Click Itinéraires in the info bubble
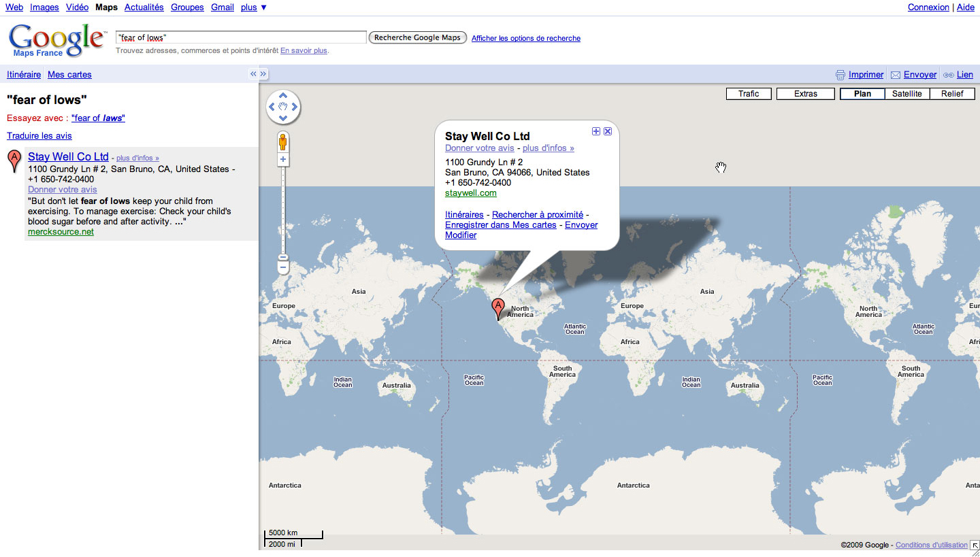This screenshot has width=980, height=557. pyautogui.click(x=464, y=215)
